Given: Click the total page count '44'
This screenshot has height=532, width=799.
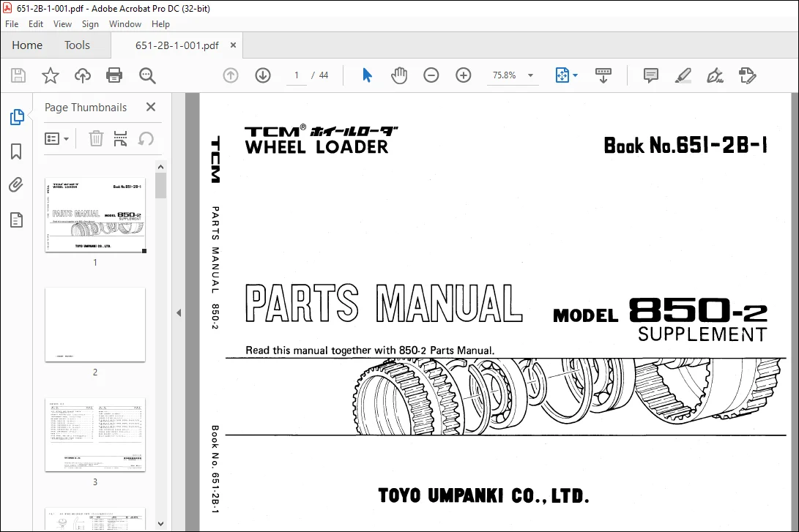Looking at the screenshot, I should click(324, 75).
